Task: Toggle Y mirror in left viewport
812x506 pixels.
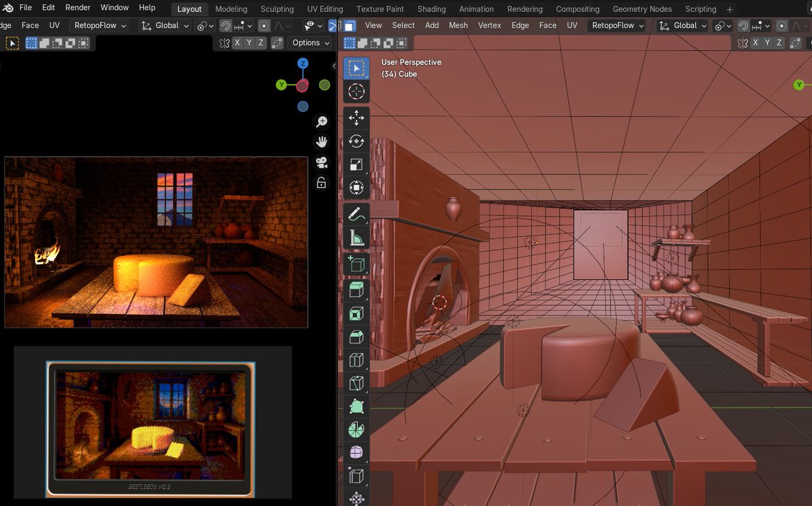Action: click(249, 43)
